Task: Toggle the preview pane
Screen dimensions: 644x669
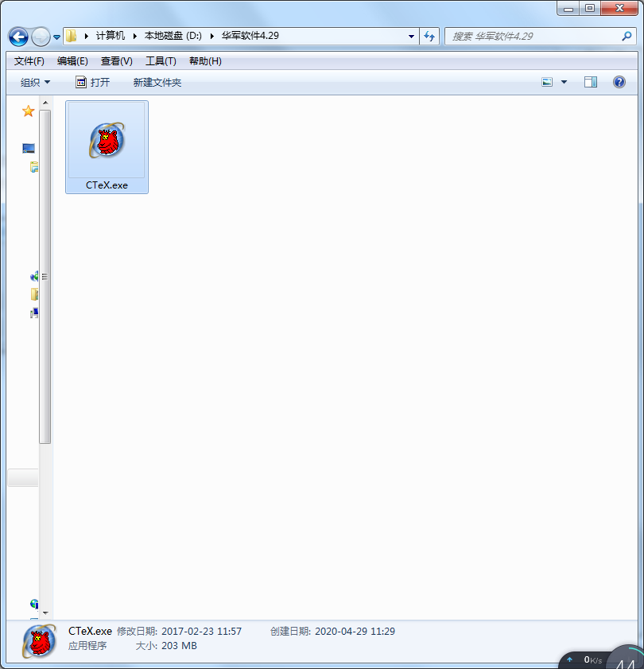Action: pos(591,82)
